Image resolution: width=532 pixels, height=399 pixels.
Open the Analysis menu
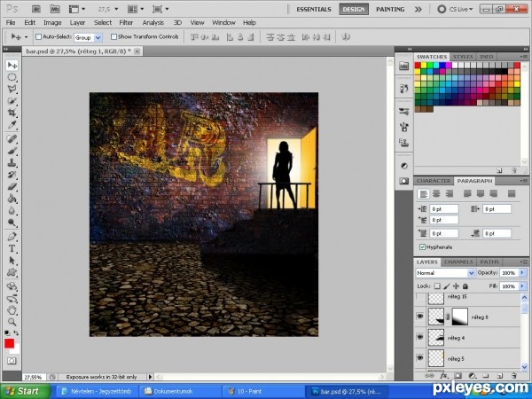153,23
